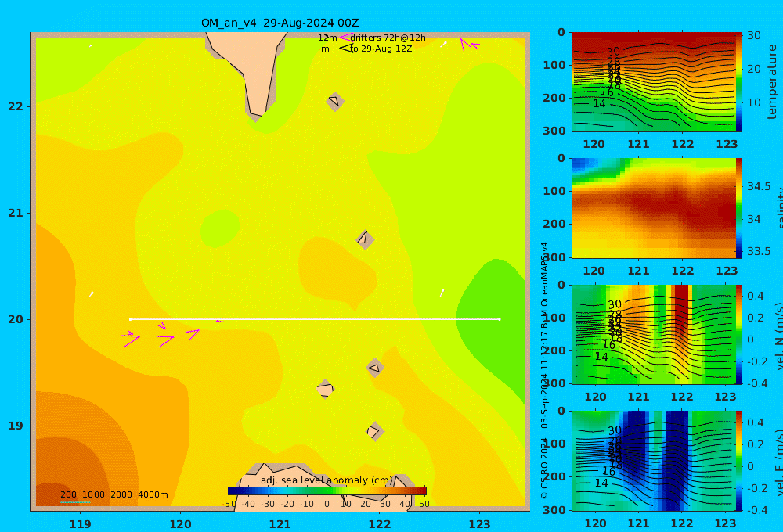Click the '14' contour label in the temperature panel
This screenshot has width=783, height=532.
tap(599, 104)
